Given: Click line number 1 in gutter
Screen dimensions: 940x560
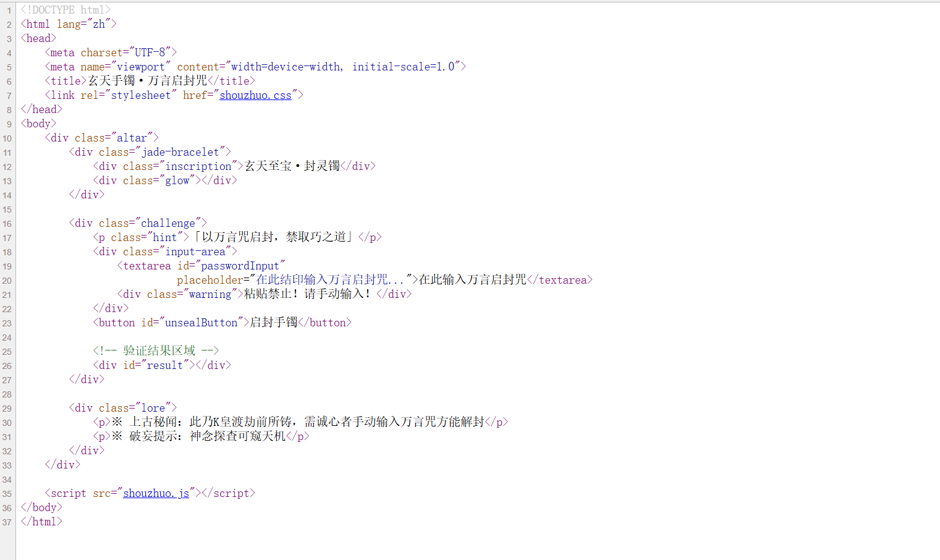Looking at the screenshot, I should pos(9,11).
